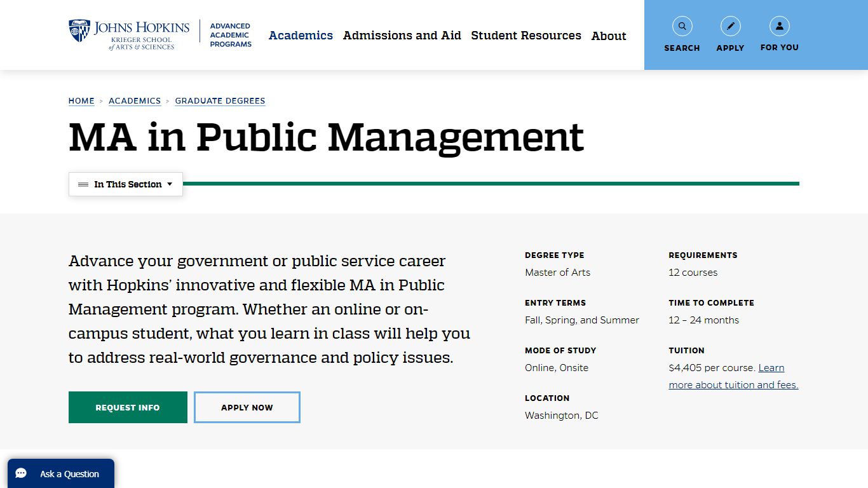The height and width of the screenshot is (488, 868).
Task: Click the Search magnifier icon
Action: click(682, 26)
